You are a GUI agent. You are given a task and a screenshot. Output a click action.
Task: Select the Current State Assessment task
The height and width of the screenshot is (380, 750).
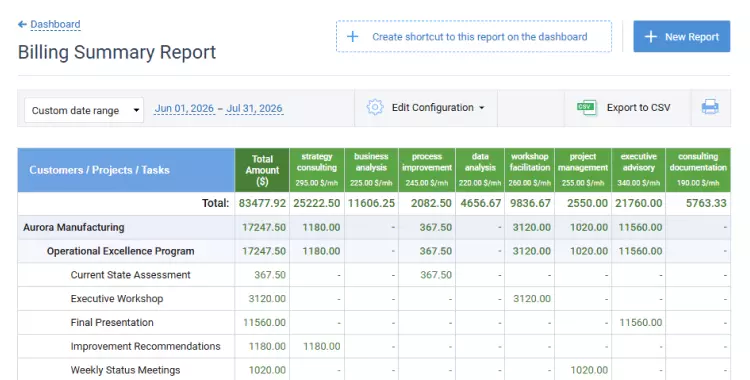131,275
